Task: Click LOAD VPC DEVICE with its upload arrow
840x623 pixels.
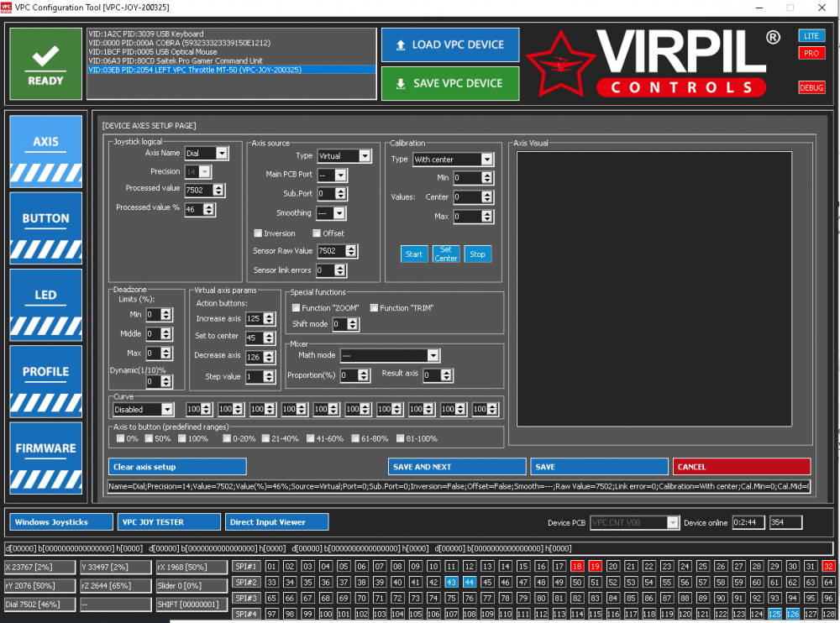Action: (x=450, y=45)
